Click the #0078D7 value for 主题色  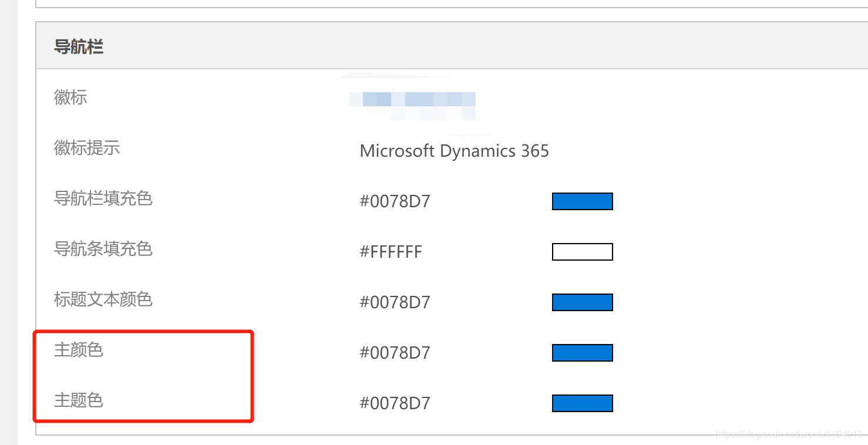coord(395,403)
